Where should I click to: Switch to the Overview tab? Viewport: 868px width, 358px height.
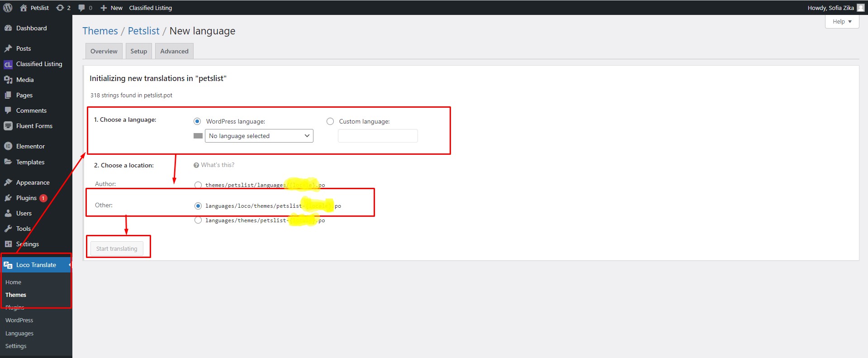pyautogui.click(x=104, y=51)
